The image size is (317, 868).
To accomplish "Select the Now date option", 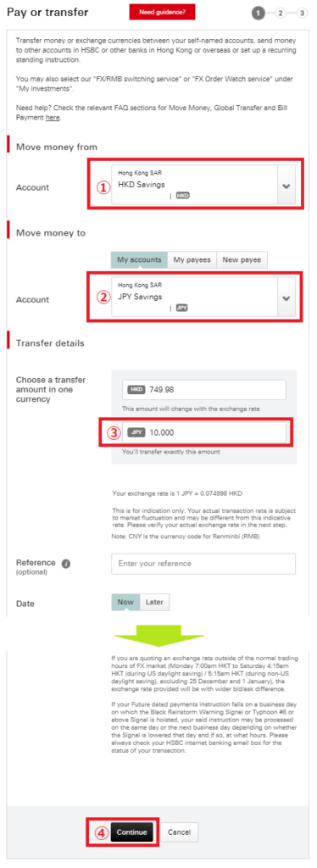I will (x=125, y=603).
